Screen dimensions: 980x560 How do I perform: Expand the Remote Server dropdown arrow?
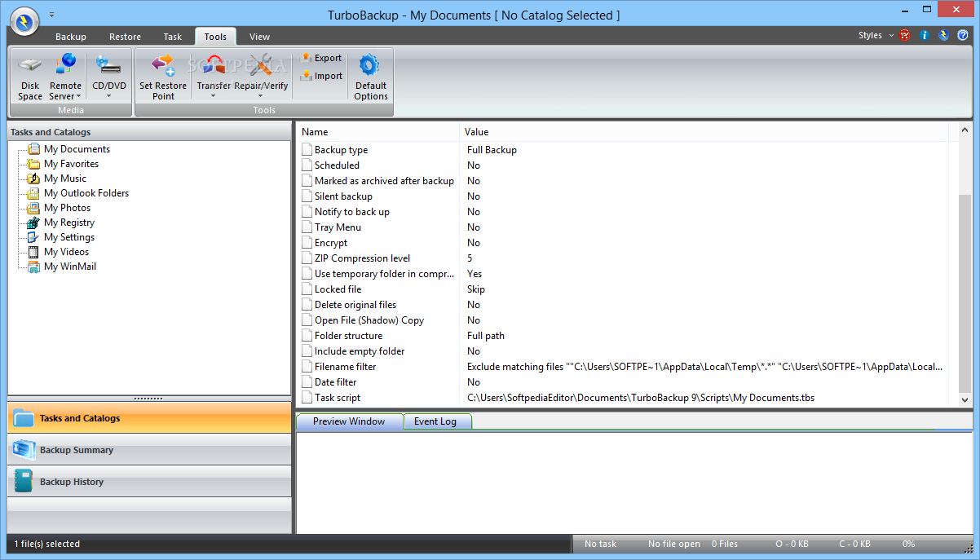79,96
